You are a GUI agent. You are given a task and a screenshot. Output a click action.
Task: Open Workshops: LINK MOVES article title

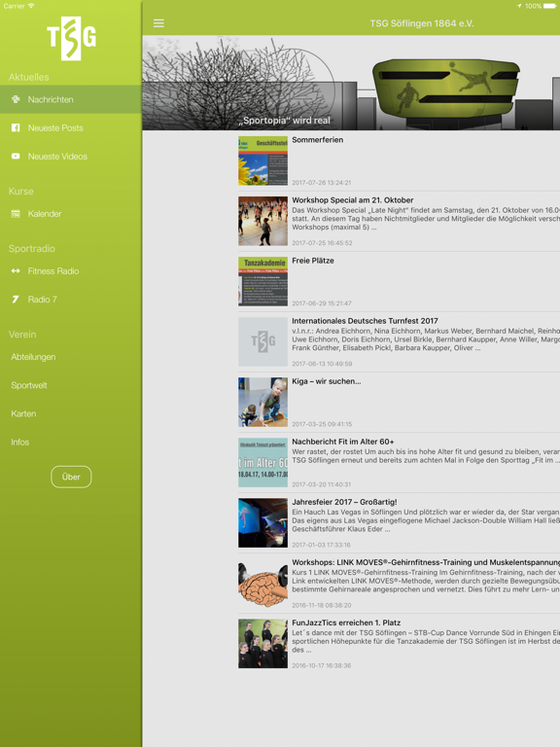pos(426,562)
